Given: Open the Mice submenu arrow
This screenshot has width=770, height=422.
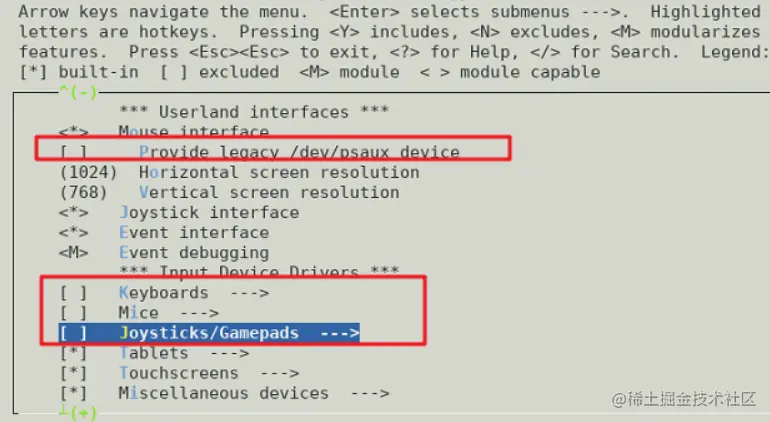Looking at the screenshot, I should 199,313.
